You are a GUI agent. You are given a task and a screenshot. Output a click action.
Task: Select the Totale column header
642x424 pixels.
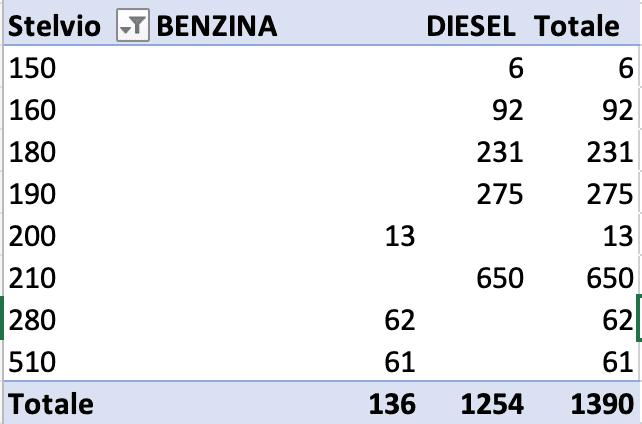tap(577, 27)
